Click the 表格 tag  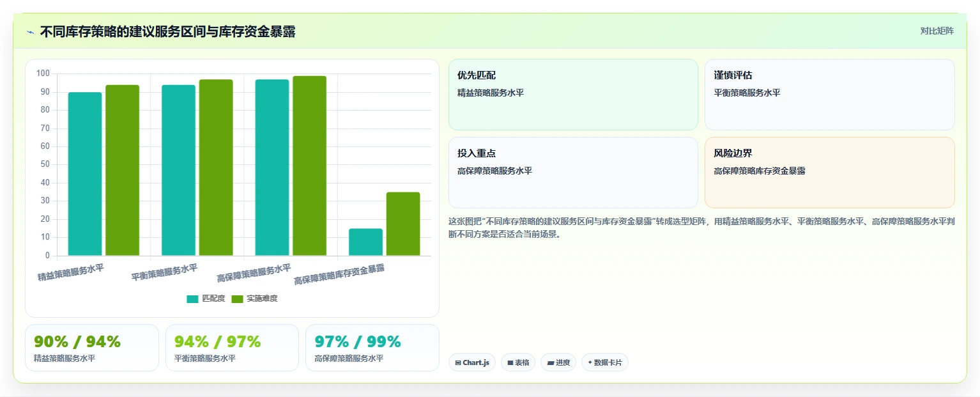pyautogui.click(x=518, y=362)
